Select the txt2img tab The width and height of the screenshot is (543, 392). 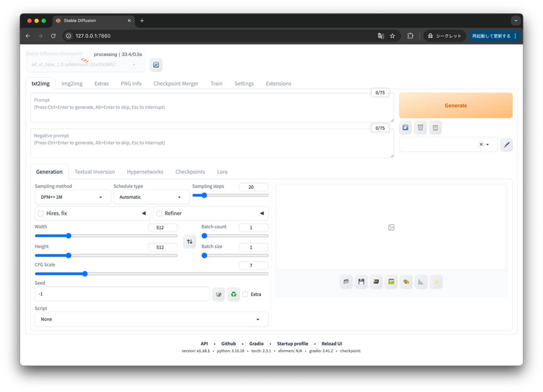[x=40, y=84]
